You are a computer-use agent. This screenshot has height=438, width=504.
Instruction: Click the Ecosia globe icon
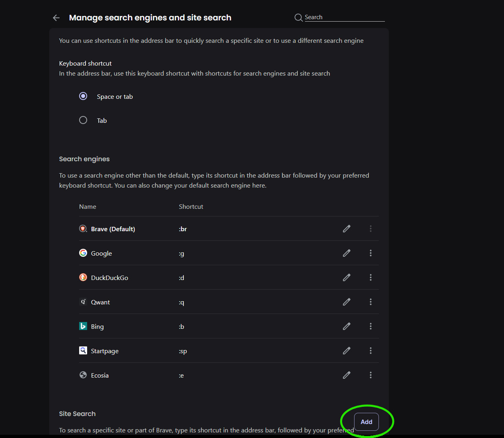(83, 375)
